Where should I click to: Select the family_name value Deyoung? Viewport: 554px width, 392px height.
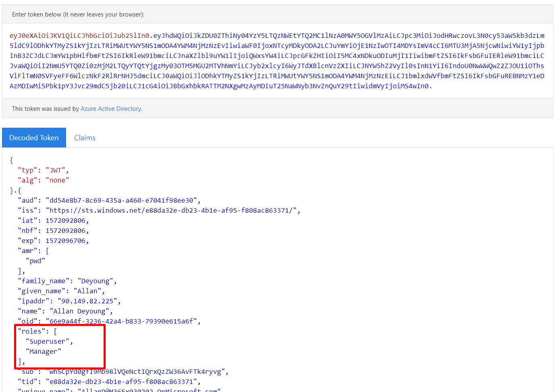point(96,280)
